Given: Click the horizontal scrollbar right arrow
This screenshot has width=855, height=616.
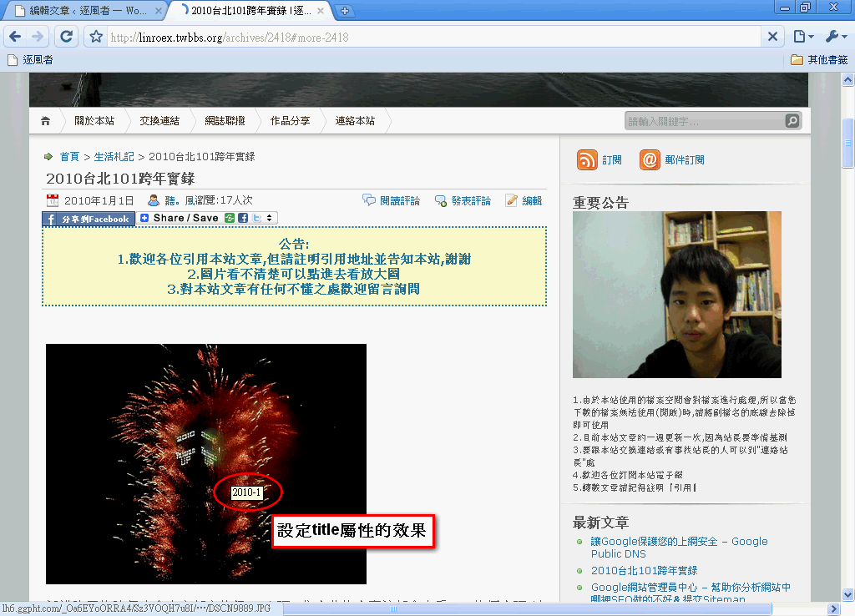Looking at the screenshot, I should 833,609.
